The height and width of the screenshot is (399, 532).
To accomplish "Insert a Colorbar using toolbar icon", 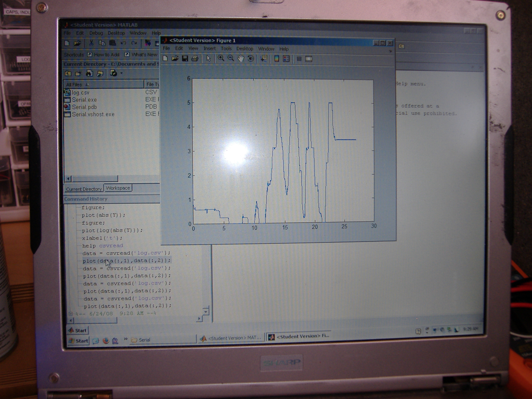I will coord(277,59).
